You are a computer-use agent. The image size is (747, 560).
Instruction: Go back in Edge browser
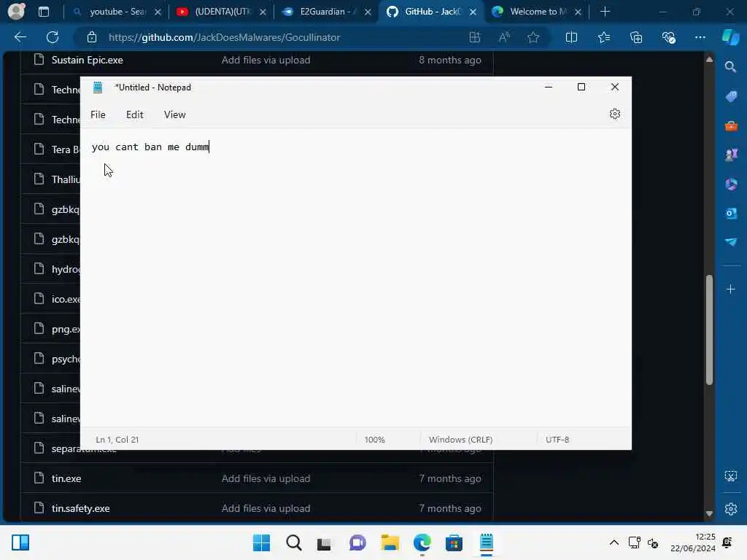pos(20,37)
